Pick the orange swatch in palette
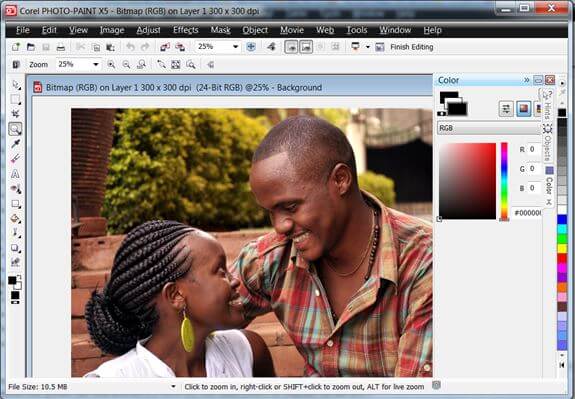Image resolution: width=575 pixels, height=399 pixels. tap(562, 287)
